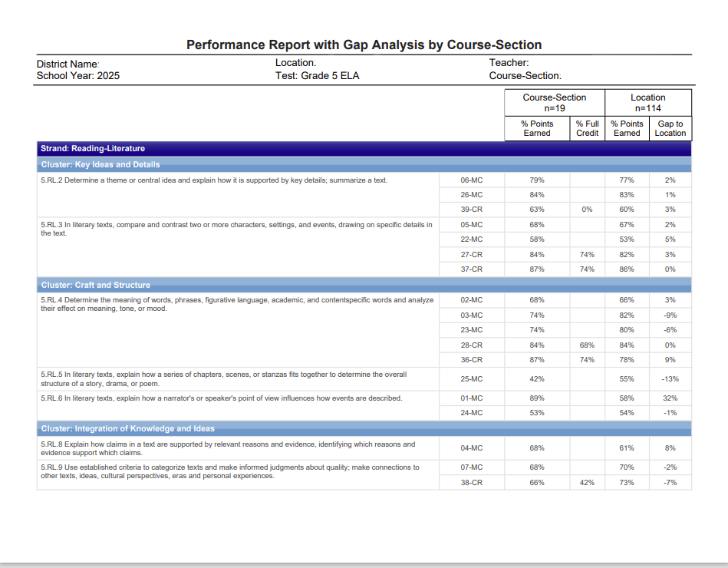Select the 89% points earned for 01-MC
The height and width of the screenshot is (568, 728).
click(537, 398)
